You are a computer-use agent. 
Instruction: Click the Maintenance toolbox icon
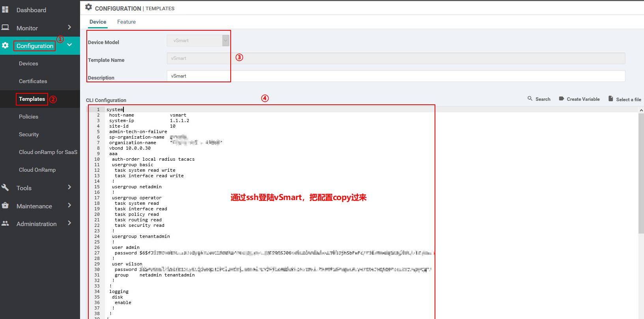click(5, 205)
